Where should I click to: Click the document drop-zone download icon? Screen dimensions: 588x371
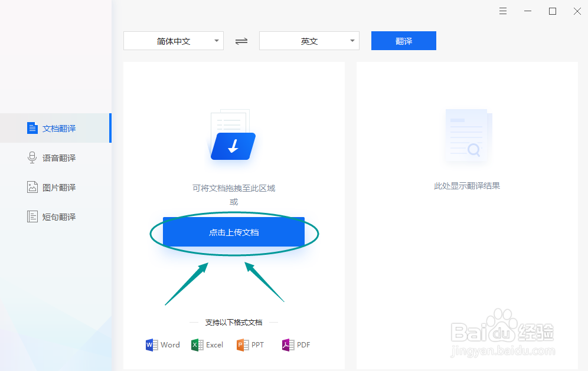coord(233,135)
